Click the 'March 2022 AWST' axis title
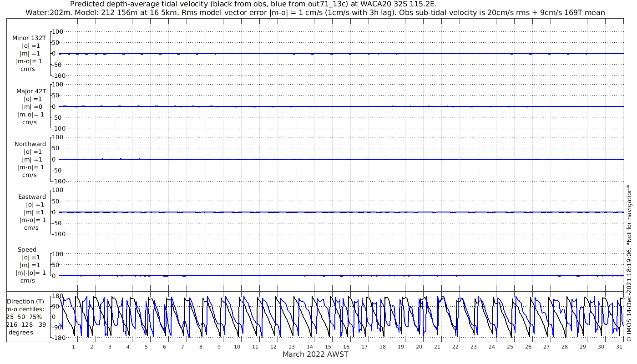Image resolution: width=637 pixels, height=364 pixels. (x=315, y=354)
